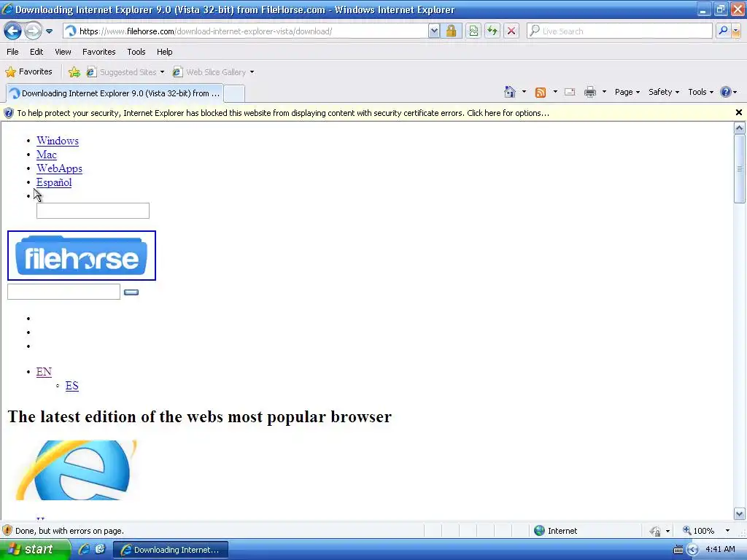Refresh the page with the green arrows icon
Viewport: 747px width, 560px height.
(x=492, y=31)
